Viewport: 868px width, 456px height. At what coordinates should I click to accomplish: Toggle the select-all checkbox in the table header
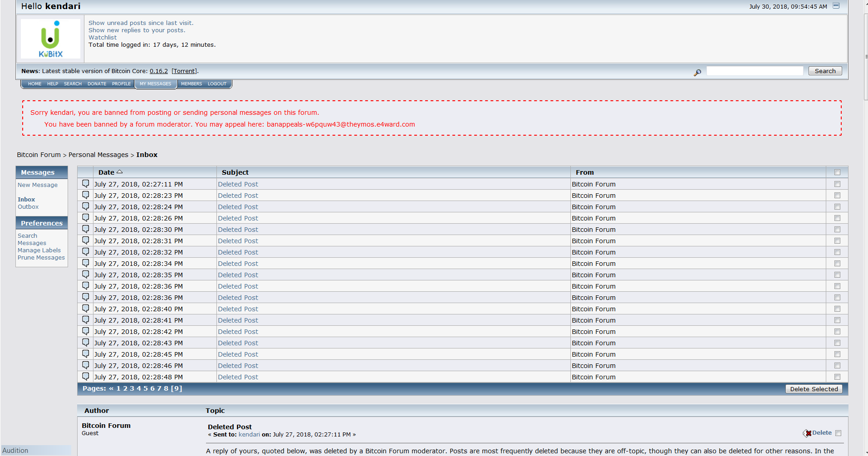pyautogui.click(x=837, y=172)
